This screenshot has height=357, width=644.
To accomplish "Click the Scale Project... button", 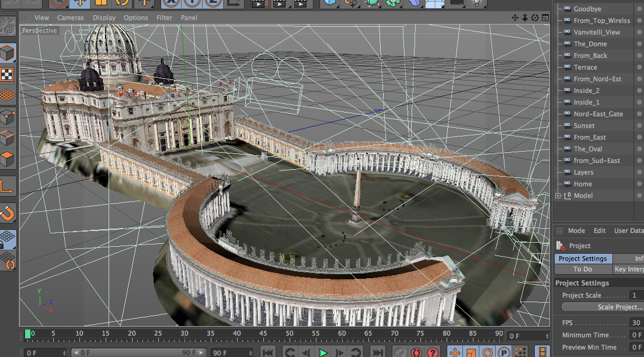I will pyautogui.click(x=619, y=307).
